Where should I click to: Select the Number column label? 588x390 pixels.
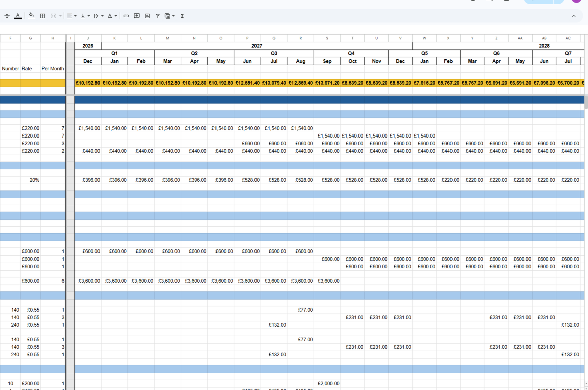[10, 69]
